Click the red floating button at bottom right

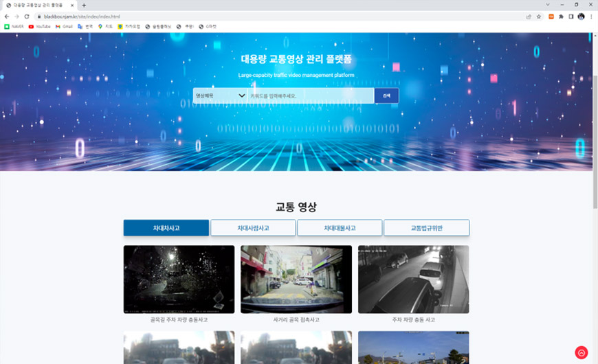point(582,353)
